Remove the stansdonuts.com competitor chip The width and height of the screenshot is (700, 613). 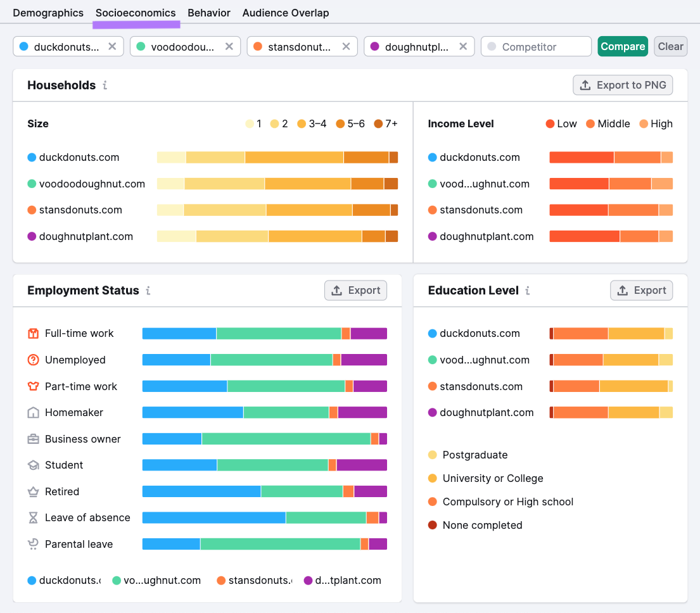(x=345, y=46)
